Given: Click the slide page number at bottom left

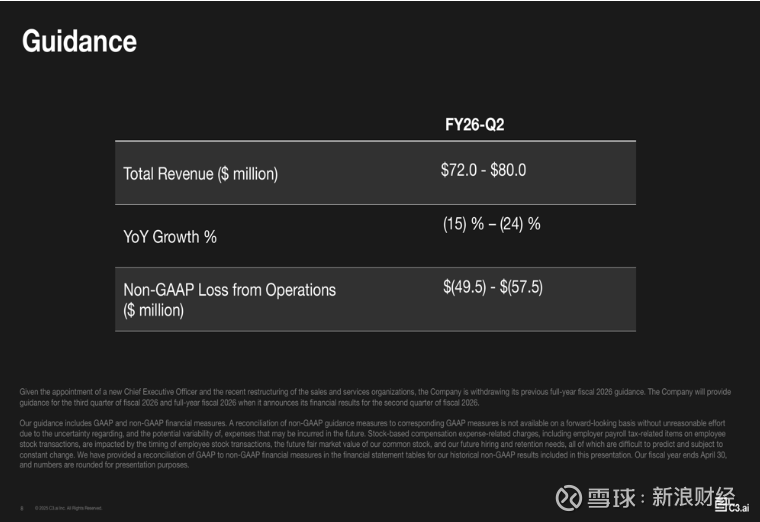Looking at the screenshot, I should 22,508.
